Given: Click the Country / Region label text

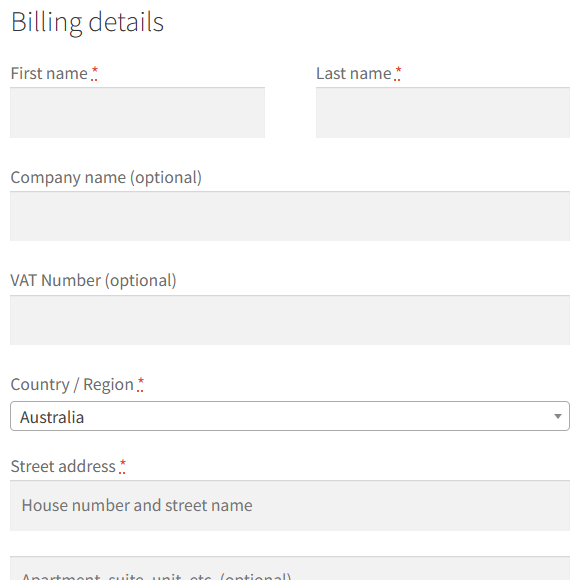Looking at the screenshot, I should [x=72, y=385].
